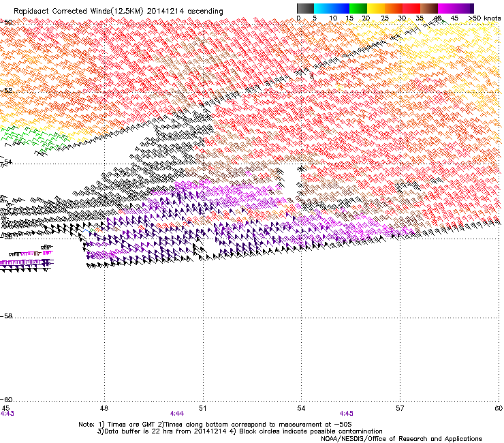Click the magenta-purple 40-50 knots color segment

coord(456,8)
